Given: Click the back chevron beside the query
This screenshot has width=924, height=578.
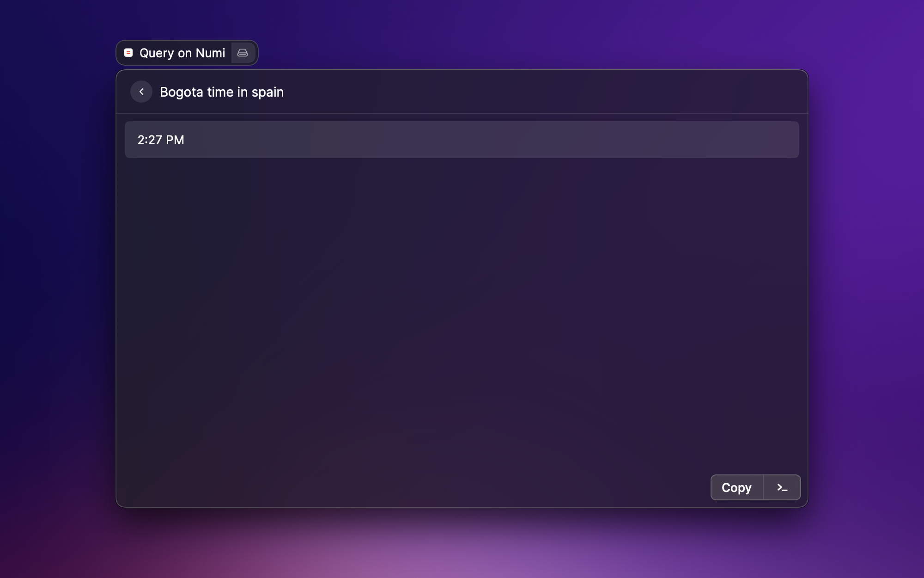Looking at the screenshot, I should pos(141,92).
